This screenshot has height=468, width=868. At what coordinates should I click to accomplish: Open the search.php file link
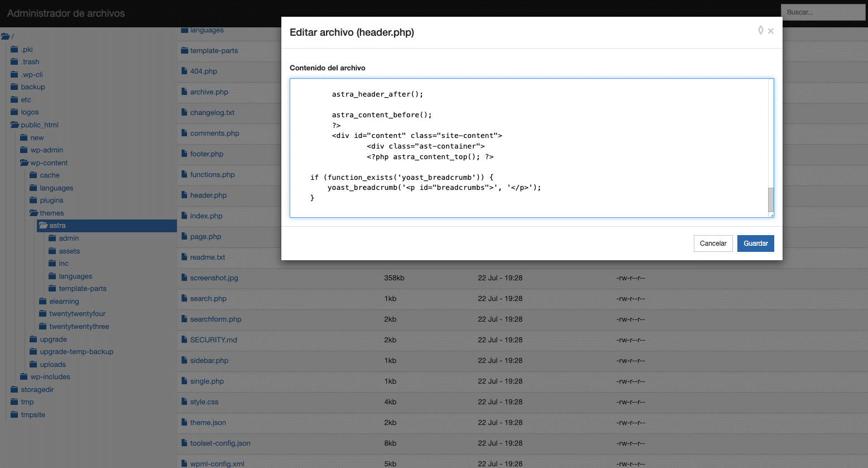[208, 299]
